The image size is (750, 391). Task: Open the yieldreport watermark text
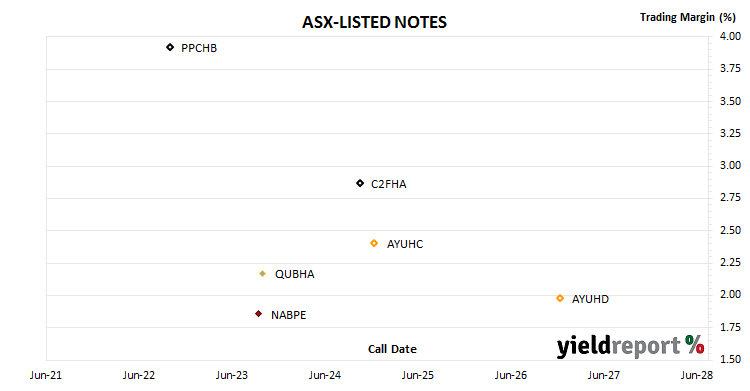click(618, 346)
